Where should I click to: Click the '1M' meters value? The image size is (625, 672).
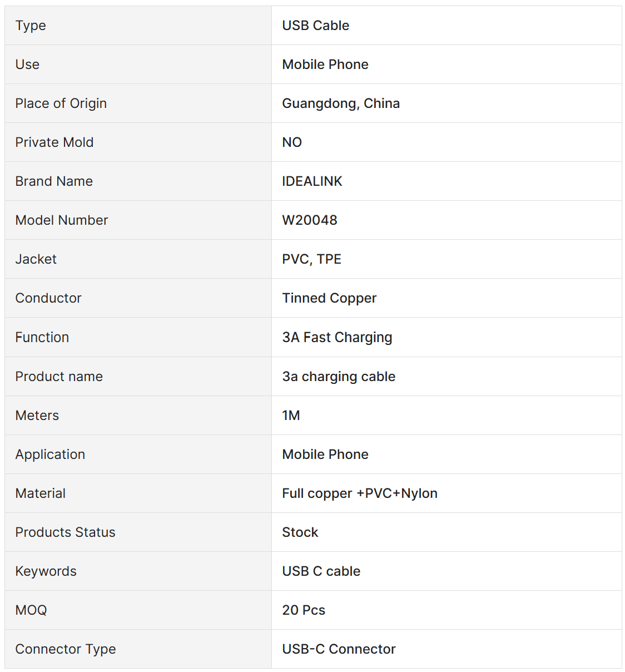pos(291,416)
